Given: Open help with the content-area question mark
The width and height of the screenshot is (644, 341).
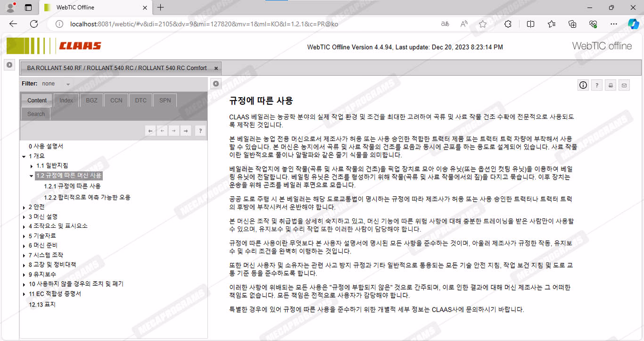Looking at the screenshot, I should pos(597,85).
